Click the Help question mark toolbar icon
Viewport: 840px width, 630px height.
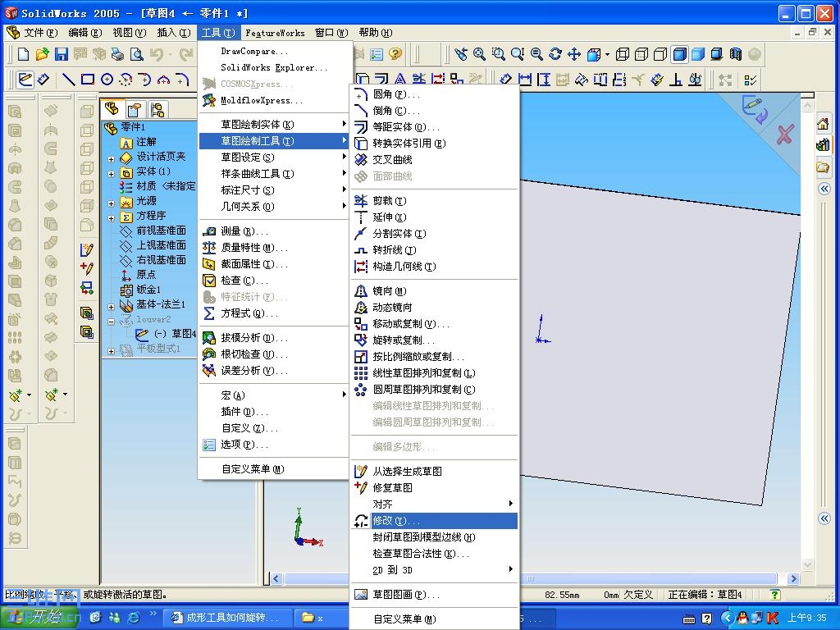[395, 54]
